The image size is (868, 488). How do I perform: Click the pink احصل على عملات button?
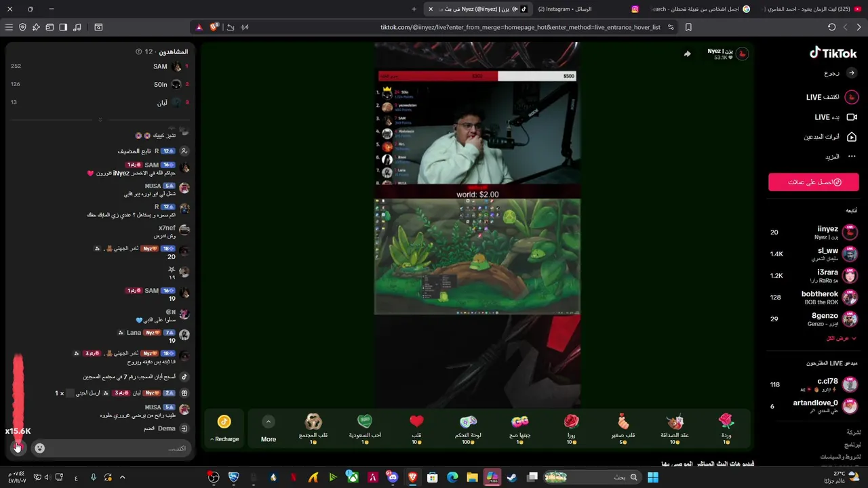(x=813, y=182)
